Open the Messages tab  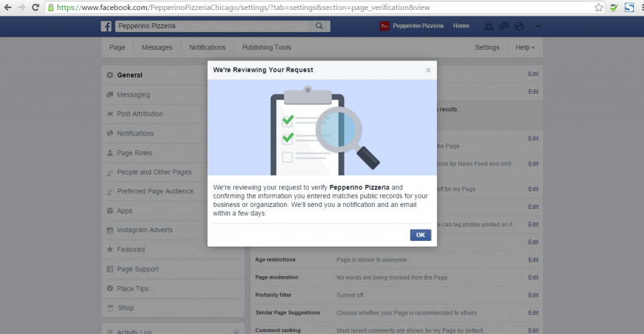(157, 47)
